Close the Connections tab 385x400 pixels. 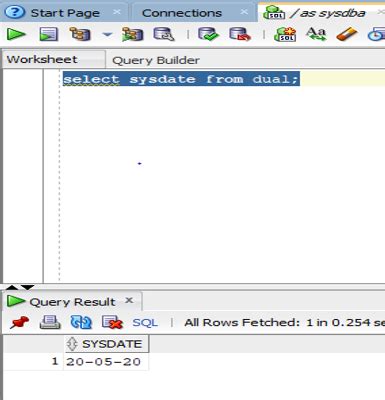[244, 12]
